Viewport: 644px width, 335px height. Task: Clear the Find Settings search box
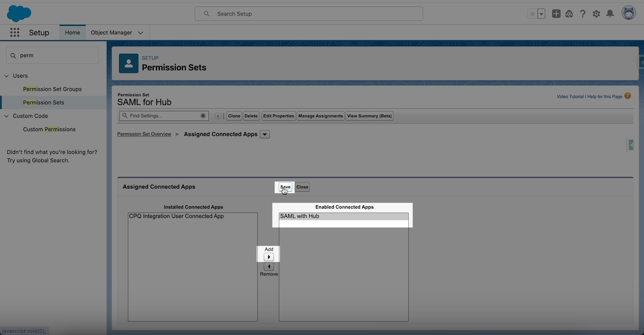[203, 116]
